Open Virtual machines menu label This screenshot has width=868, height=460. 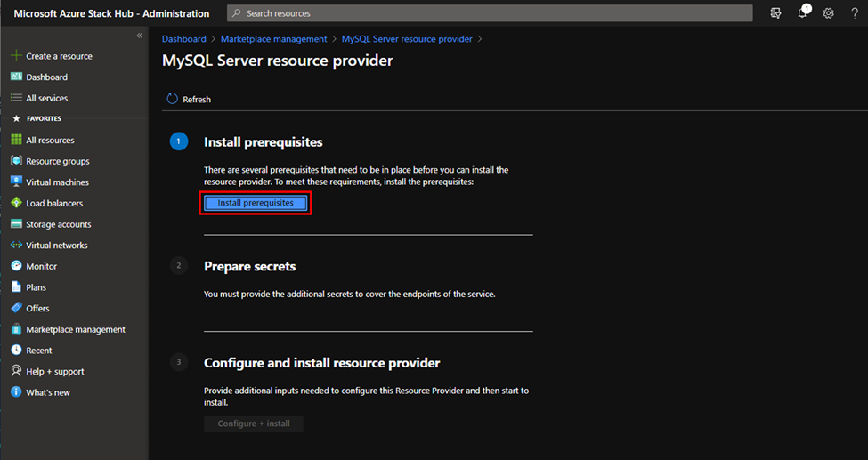coord(58,182)
